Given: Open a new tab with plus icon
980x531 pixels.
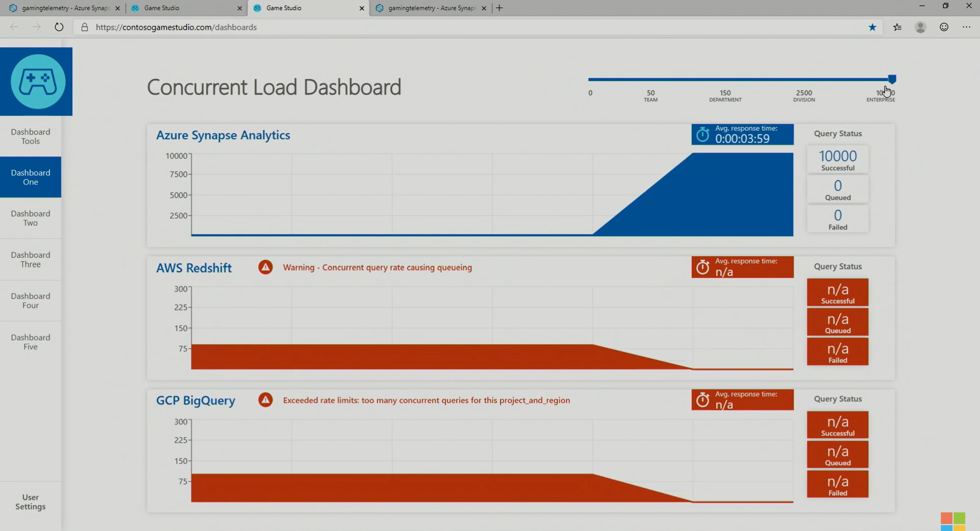Looking at the screenshot, I should [499, 8].
